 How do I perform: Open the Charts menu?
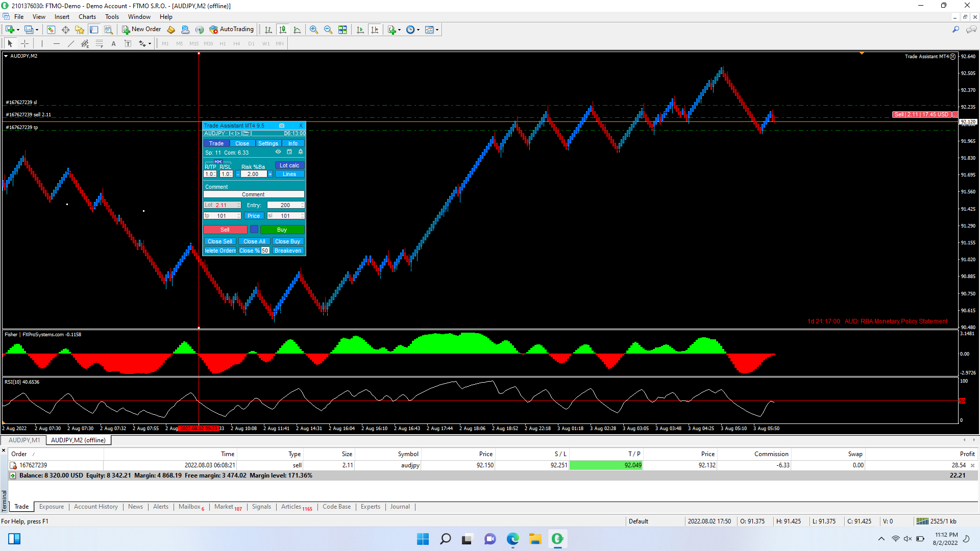(x=87, y=17)
